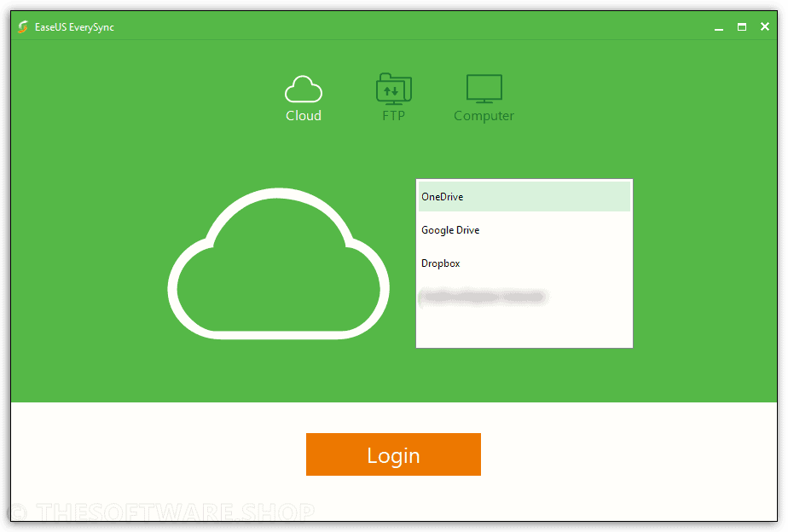This screenshot has height=532, width=788.
Task: Select the FTP sync option
Action: [393, 98]
